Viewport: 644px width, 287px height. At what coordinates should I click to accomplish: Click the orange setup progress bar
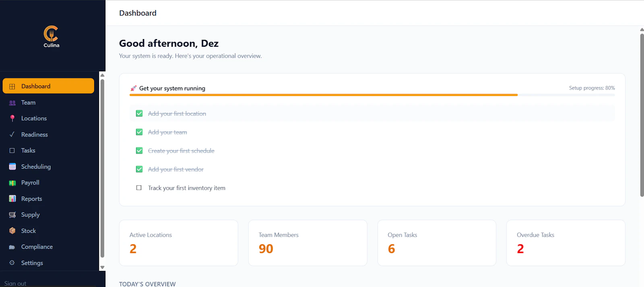pos(324,95)
